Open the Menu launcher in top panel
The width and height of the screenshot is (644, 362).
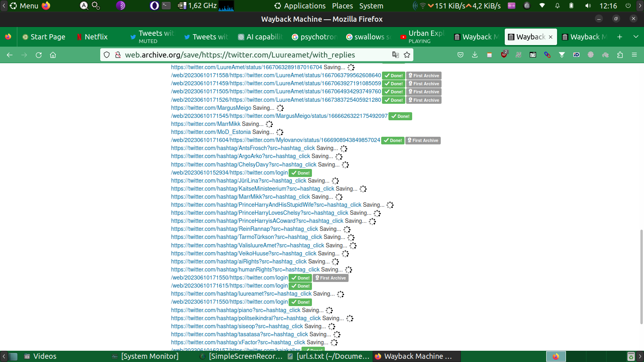tap(24, 6)
